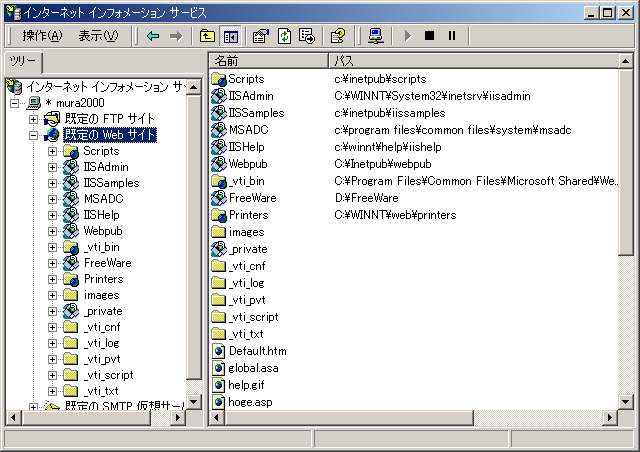
Task: Click list pane vertical scroll down arrow
Action: (x=626, y=402)
